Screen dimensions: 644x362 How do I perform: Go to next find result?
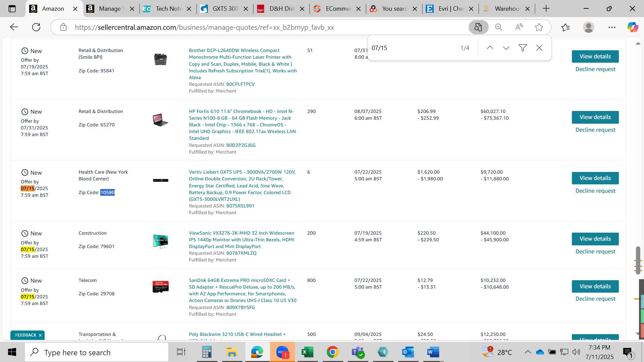coord(506,48)
